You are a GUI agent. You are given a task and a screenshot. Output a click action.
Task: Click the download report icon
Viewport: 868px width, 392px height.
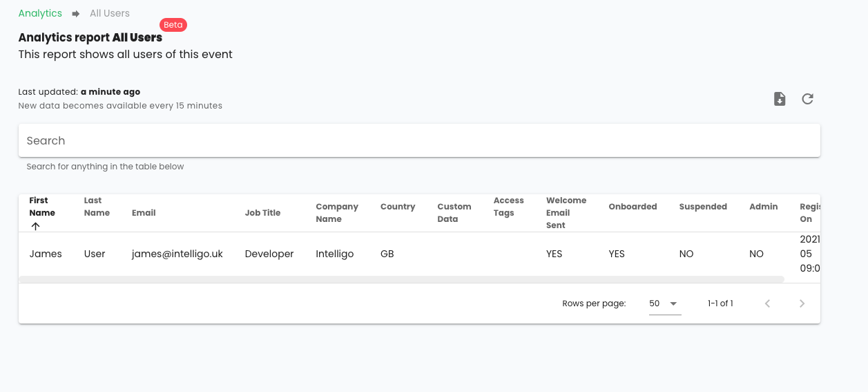780,99
